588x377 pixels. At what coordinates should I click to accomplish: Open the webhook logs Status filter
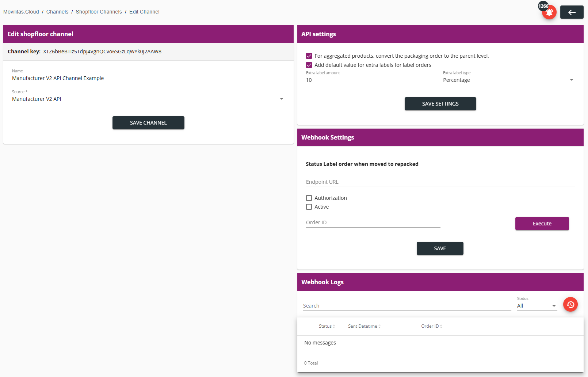[x=537, y=306]
